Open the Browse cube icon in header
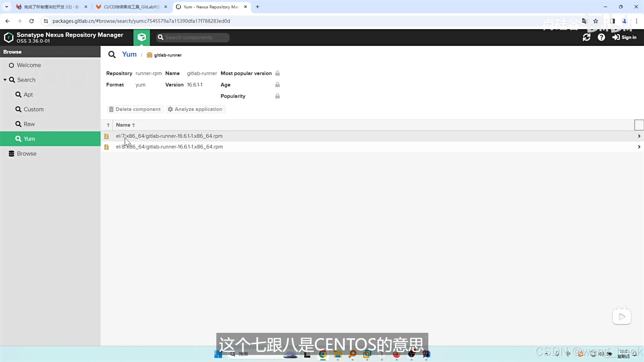The height and width of the screenshot is (362, 644). coord(142,37)
